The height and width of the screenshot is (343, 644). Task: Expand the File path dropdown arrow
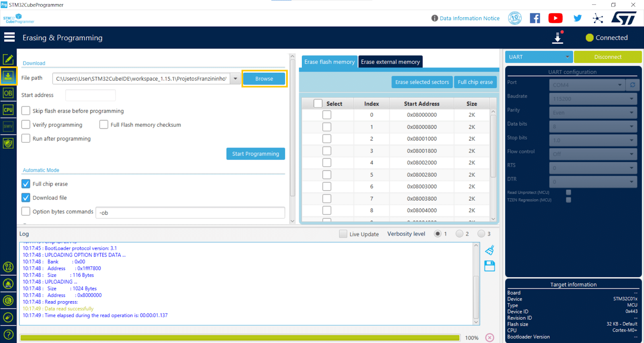[x=235, y=79]
